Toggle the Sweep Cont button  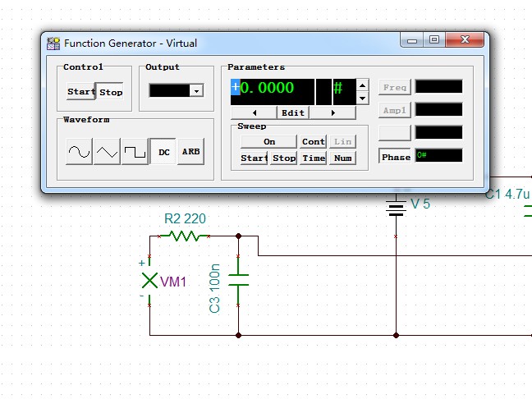(x=313, y=141)
